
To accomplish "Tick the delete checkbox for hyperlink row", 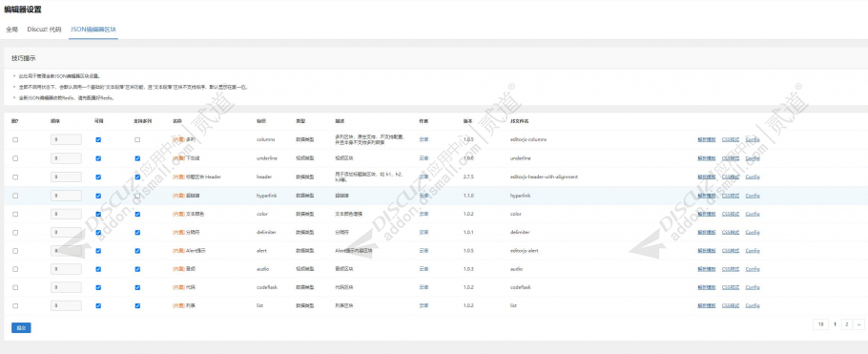I will click(15, 196).
